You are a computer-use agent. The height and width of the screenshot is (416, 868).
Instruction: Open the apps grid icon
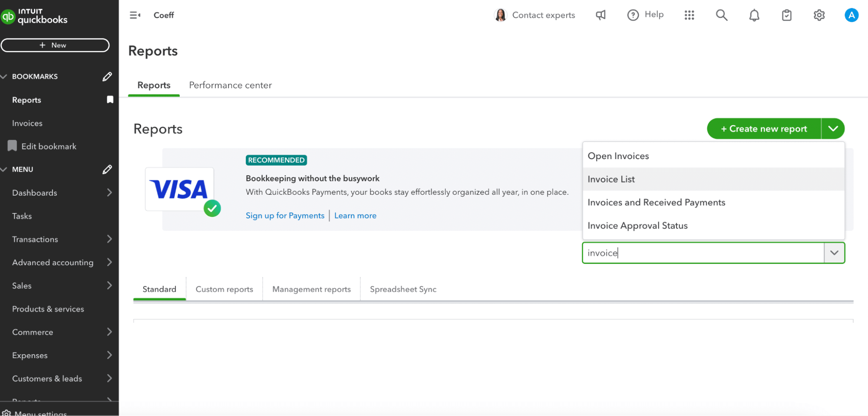click(x=689, y=15)
